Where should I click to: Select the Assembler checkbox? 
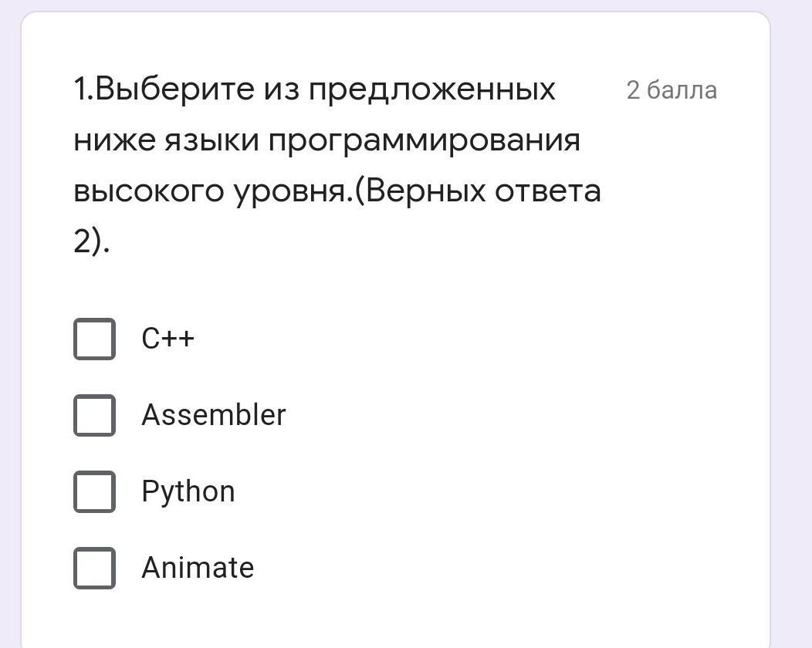coord(94,415)
